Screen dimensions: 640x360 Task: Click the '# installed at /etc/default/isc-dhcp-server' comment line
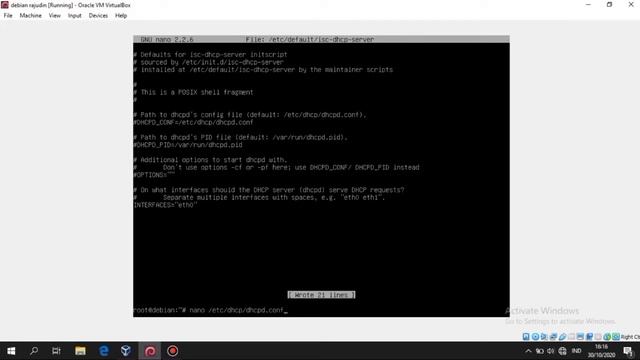coord(263,69)
